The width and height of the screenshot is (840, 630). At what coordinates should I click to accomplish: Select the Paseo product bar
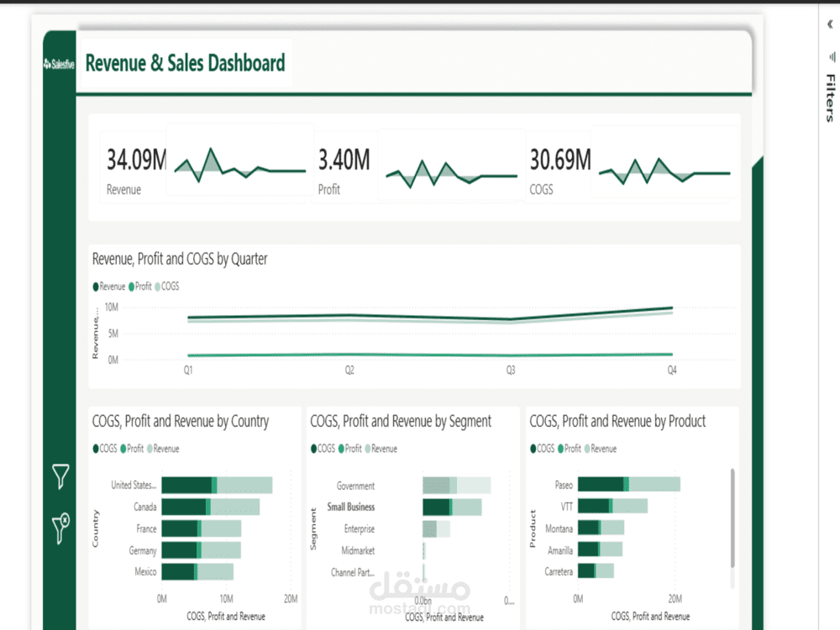click(629, 485)
